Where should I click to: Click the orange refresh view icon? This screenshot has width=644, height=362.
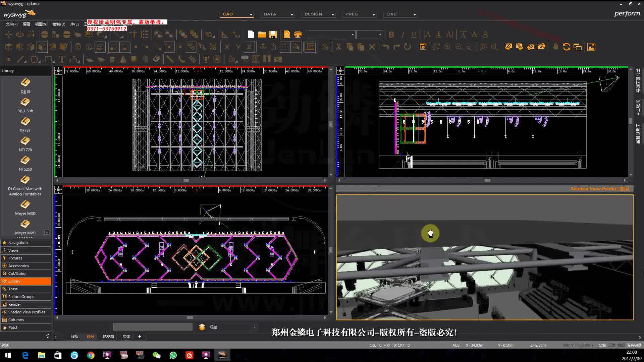pos(567,47)
